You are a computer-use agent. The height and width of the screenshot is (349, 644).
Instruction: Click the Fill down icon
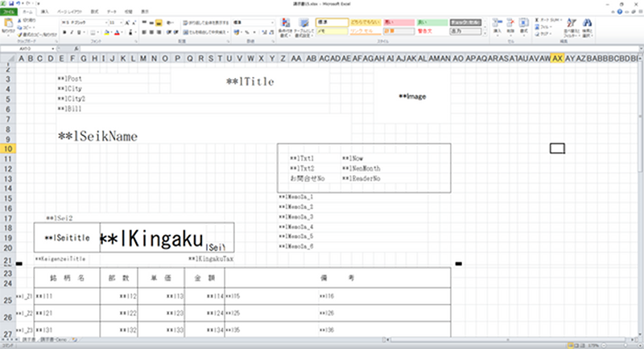(537, 27)
